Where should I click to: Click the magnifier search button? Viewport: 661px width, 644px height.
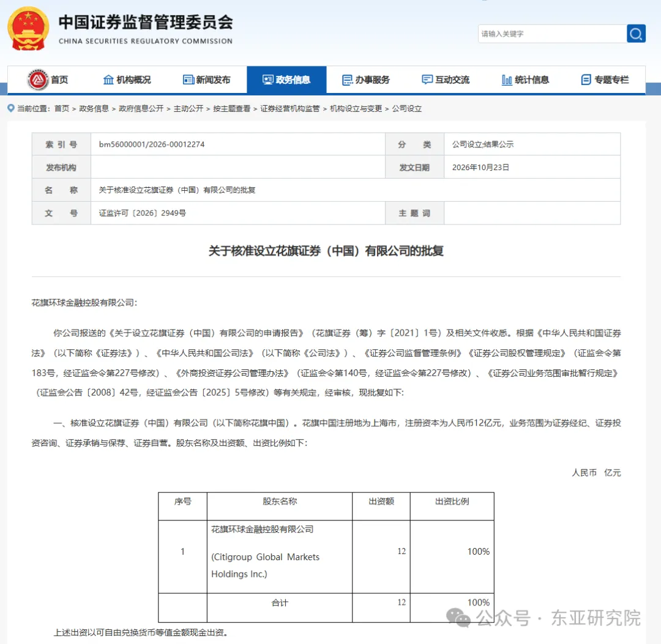(636, 34)
